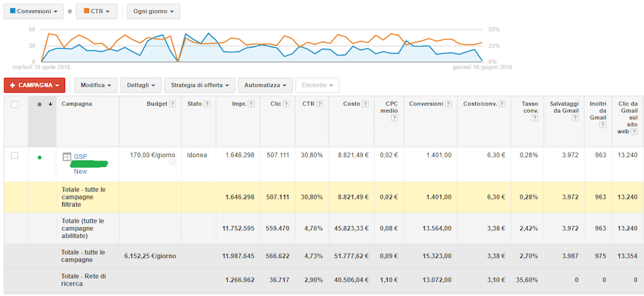Open the CTR metric dropdown

[x=97, y=12]
